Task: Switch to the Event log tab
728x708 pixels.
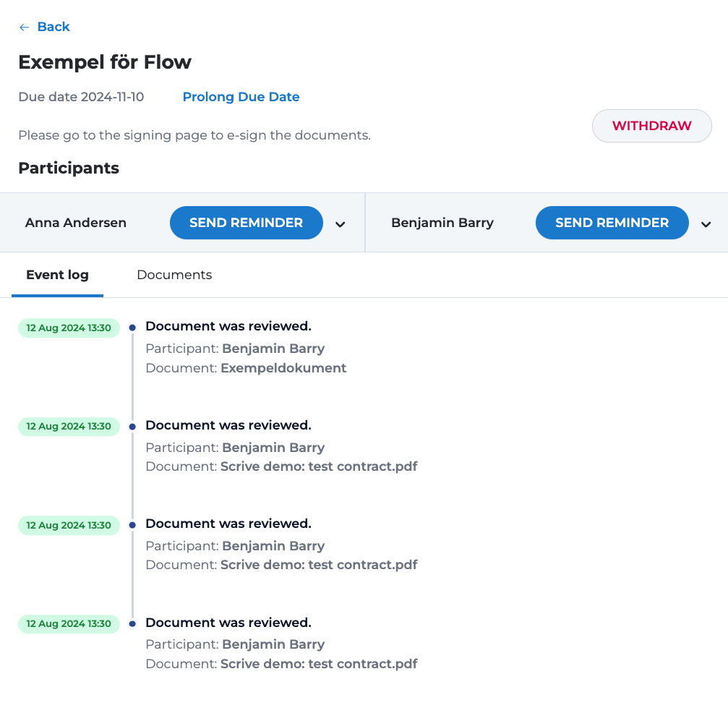Action: (57, 275)
